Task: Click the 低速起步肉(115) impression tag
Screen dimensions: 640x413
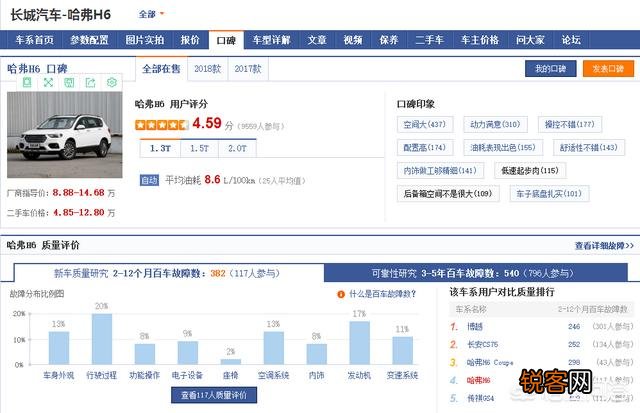Action: (x=530, y=171)
